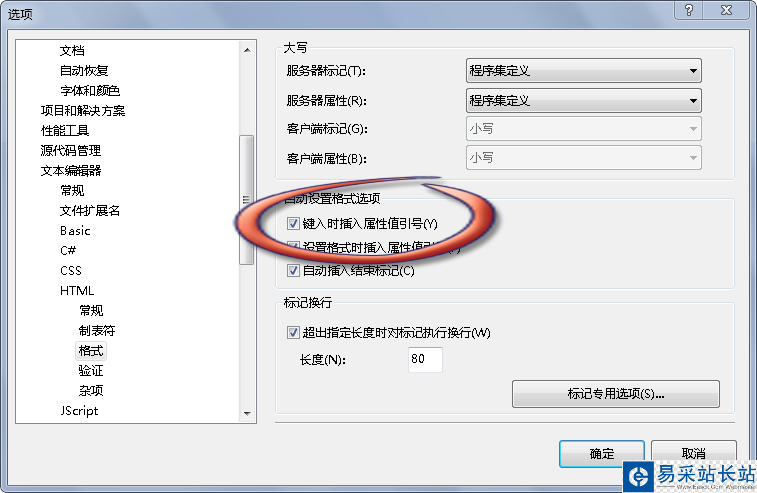Open 标记专用选项 button

point(616,394)
